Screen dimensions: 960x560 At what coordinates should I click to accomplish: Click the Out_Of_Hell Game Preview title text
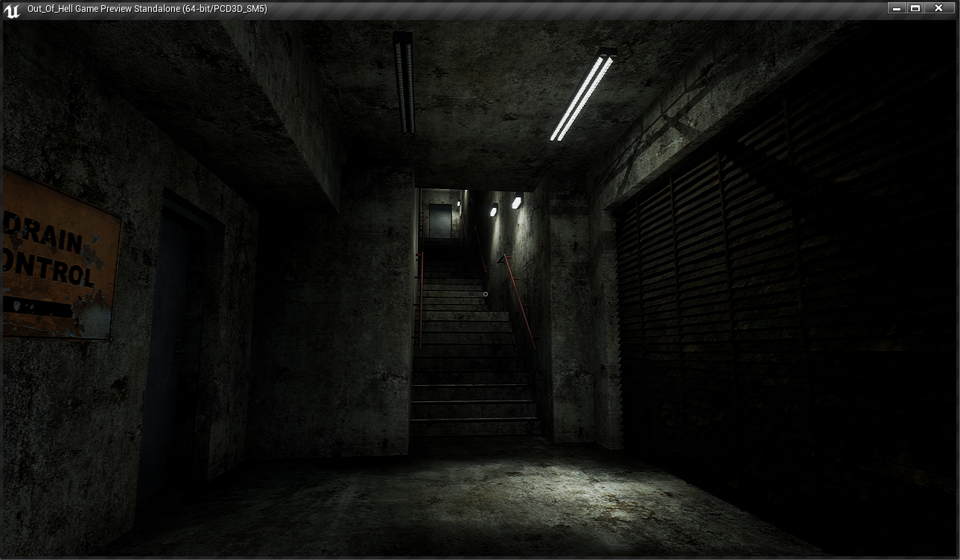coord(147,9)
